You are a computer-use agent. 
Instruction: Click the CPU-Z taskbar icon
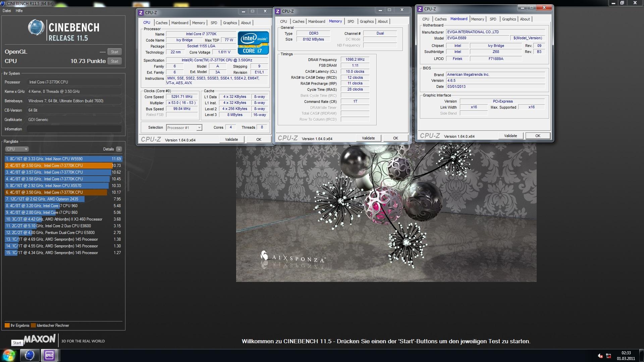(x=49, y=355)
